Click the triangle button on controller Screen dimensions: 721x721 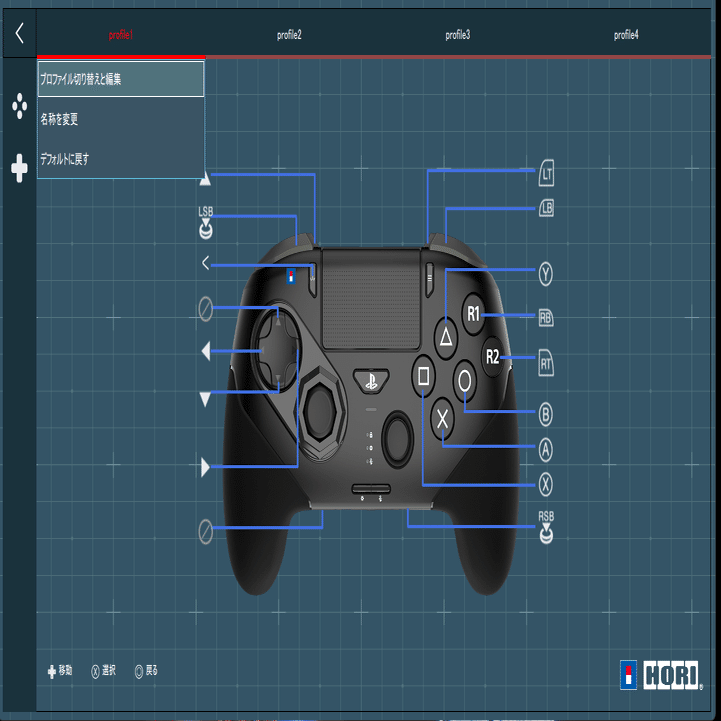pos(446,337)
